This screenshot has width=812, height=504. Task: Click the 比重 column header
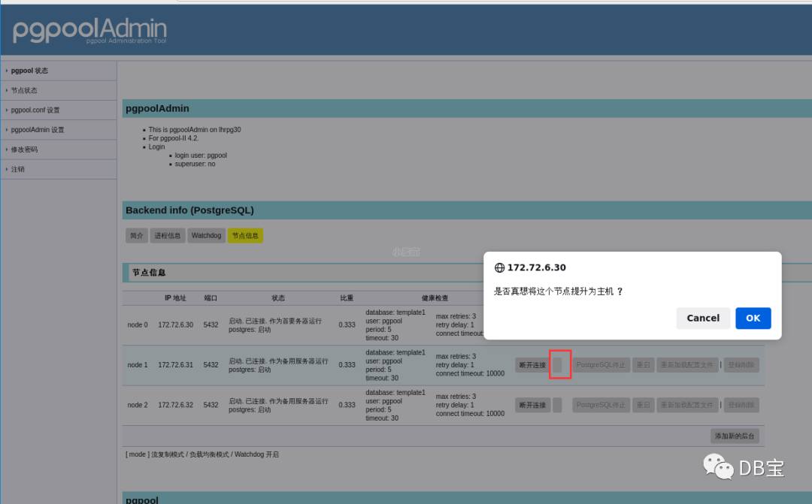[x=347, y=298]
